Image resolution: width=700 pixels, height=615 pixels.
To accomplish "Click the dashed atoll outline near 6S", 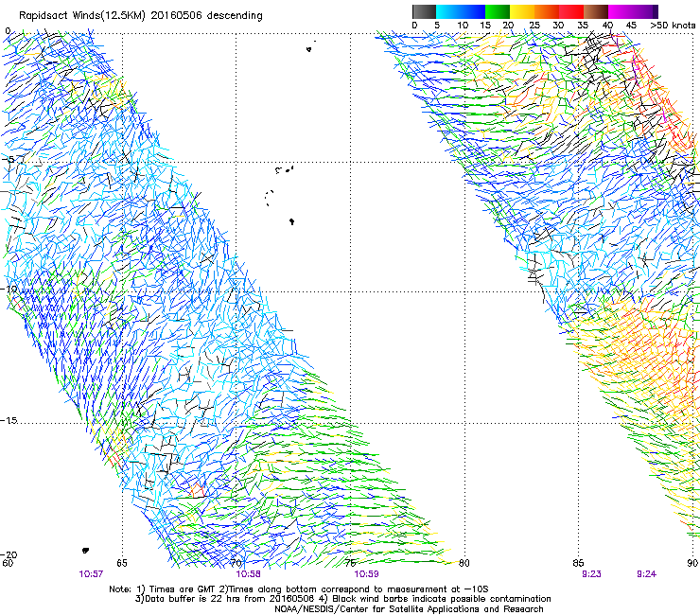I will [269, 198].
